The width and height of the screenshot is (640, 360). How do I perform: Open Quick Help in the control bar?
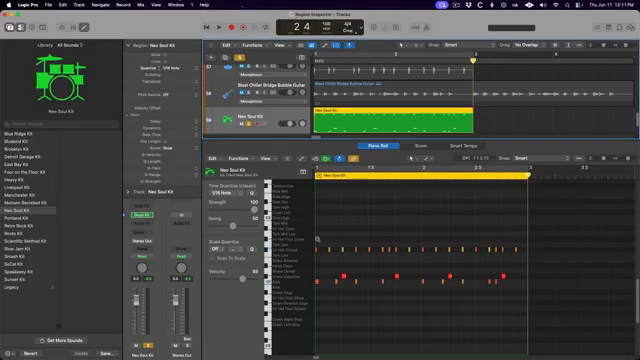[32, 27]
